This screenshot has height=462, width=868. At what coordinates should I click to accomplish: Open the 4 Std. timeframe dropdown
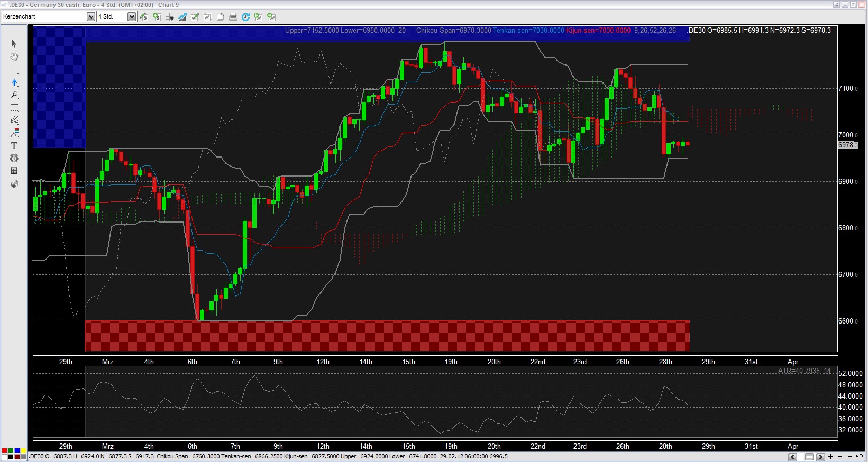(132, 17)
